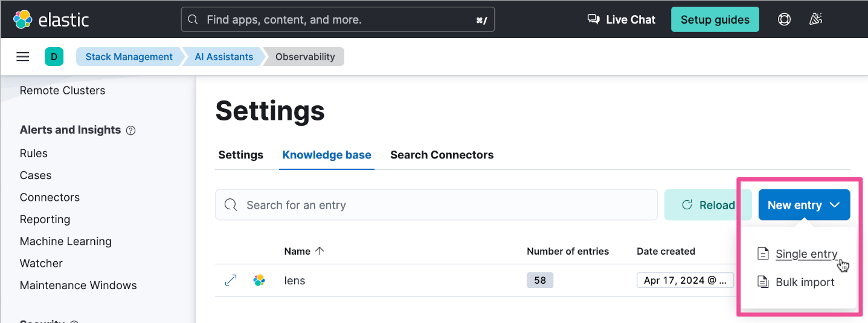Expand the lens row arrows icon
The width and height of the screenshot is (868, 323).
pyautogui.click(x=230, y=280)
